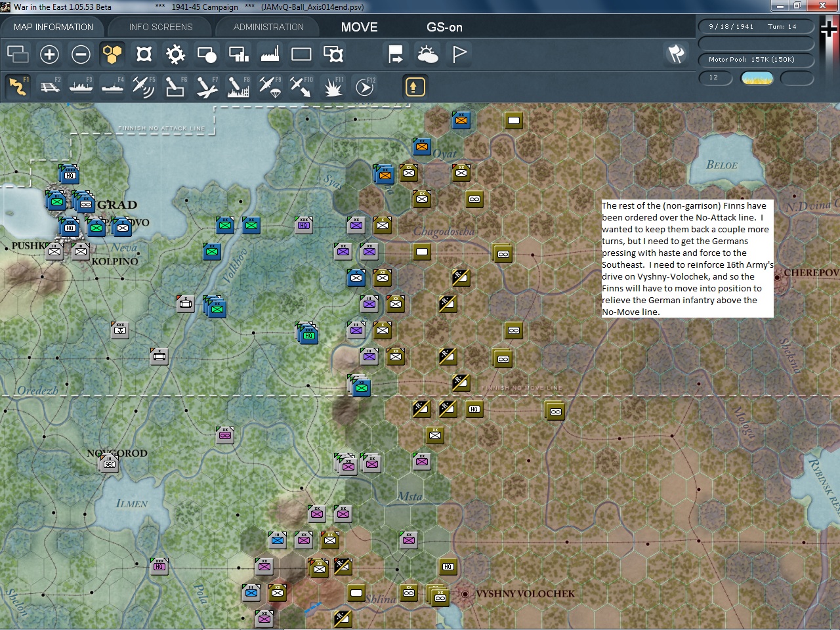Click the VYSHNY VOLOCHEK city name
840x630 pixels.
tap(525, 594)
